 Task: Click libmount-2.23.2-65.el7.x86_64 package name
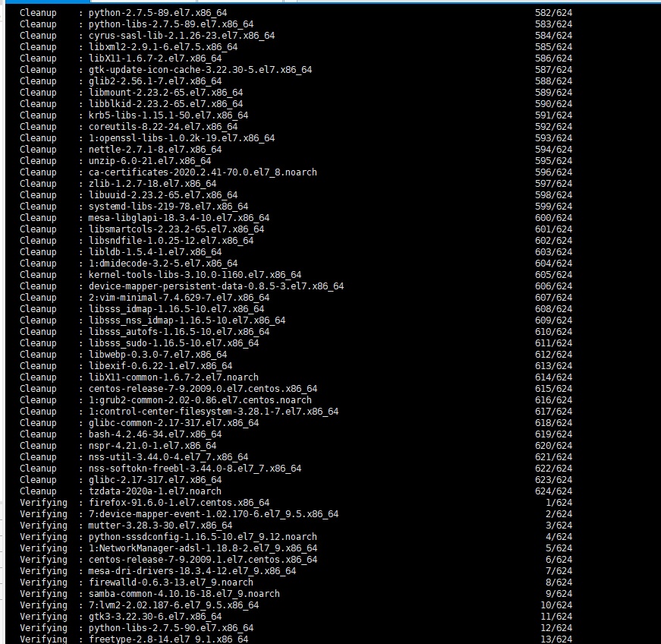[x=165, y=93]
